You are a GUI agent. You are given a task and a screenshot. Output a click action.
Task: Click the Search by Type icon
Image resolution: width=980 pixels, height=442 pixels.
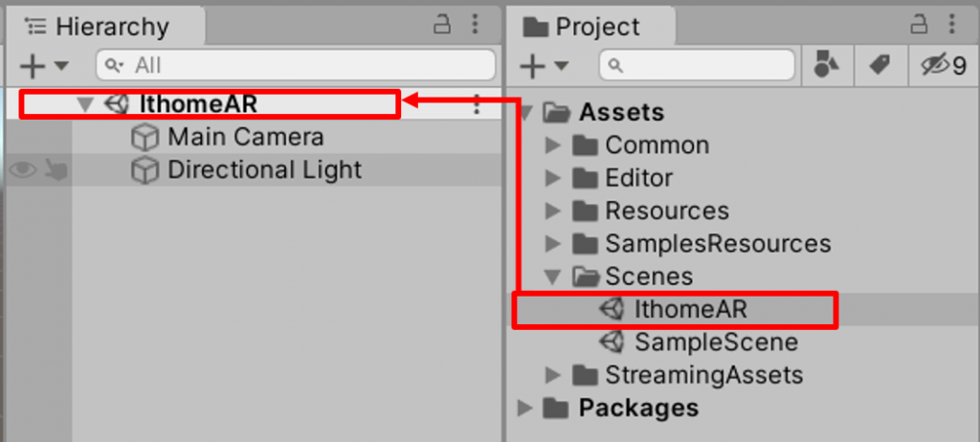coord(825,65)
